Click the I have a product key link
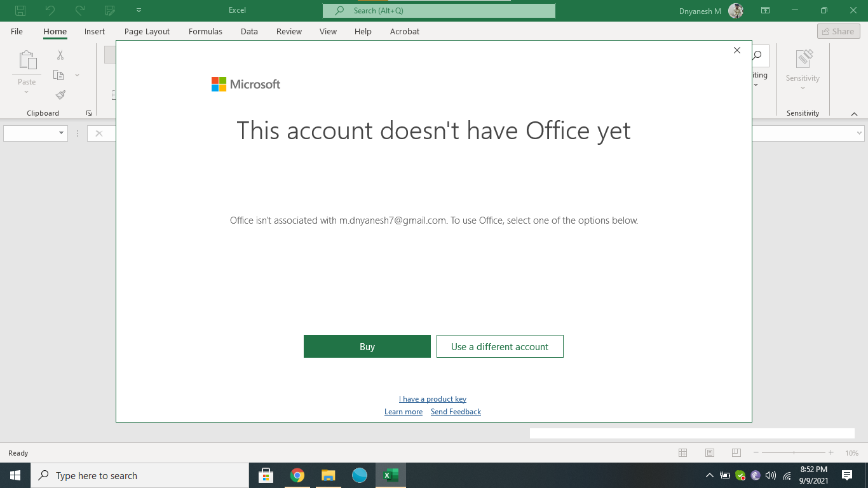Image resolution: width=868 pixels, height=488 pixels. point(433,399)
